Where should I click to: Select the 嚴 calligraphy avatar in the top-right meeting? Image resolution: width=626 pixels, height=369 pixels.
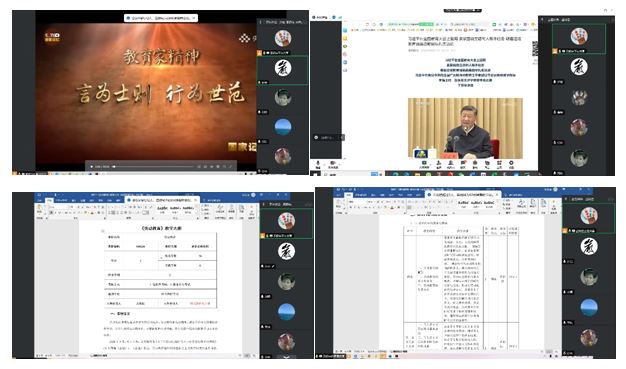[x=579, y=67]
